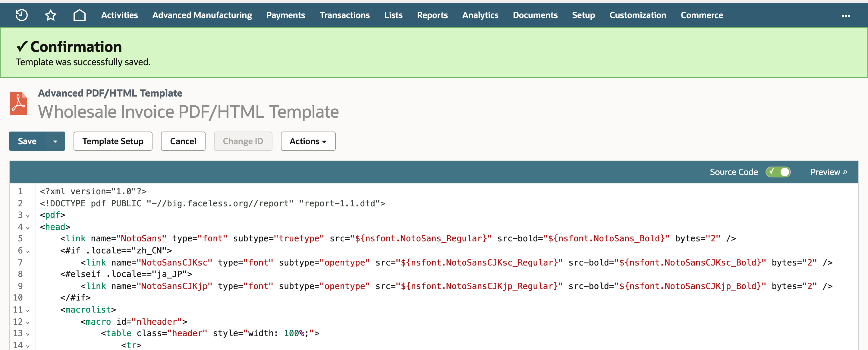Open the Analytics menu
This screenshot has height=350, width=868.
(x=480, y=15)
